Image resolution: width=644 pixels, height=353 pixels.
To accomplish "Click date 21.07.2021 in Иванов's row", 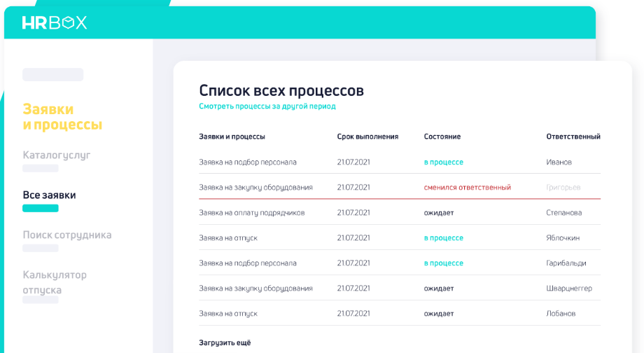I will [353, 162].
